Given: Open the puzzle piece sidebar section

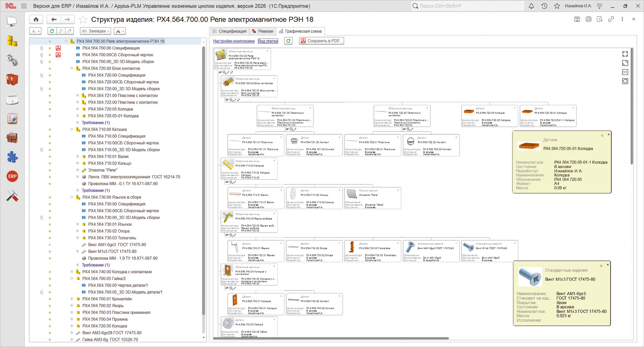Looking at the screenshot, I should click(x=12, y=157).
